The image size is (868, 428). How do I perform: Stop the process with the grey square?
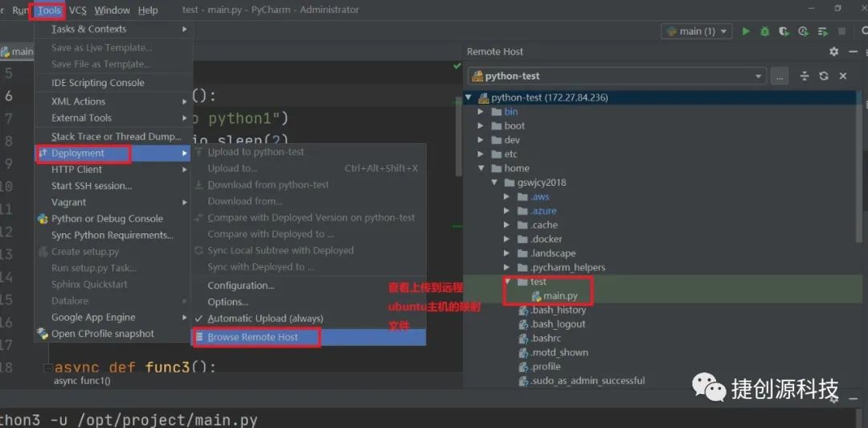click(x=841, y=31)
